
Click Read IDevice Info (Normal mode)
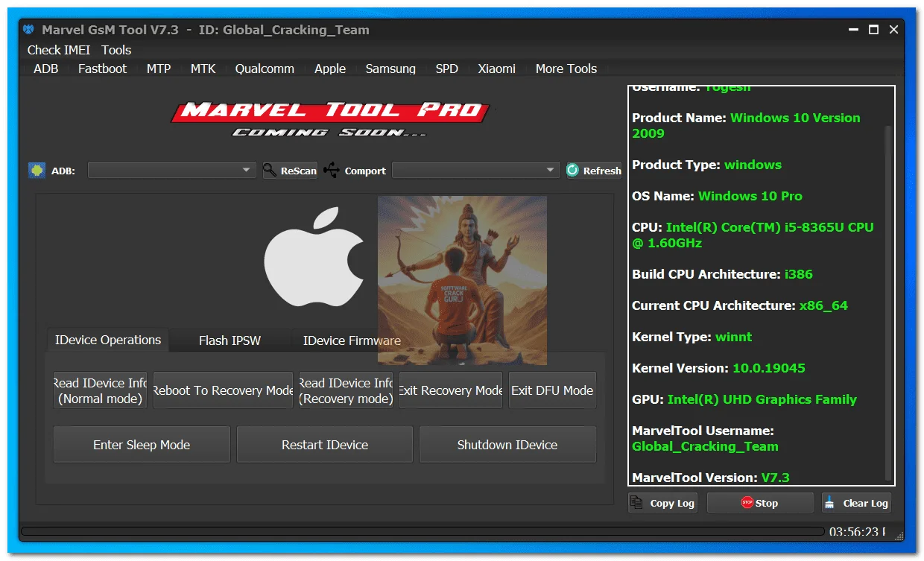[x=100, y=390]
